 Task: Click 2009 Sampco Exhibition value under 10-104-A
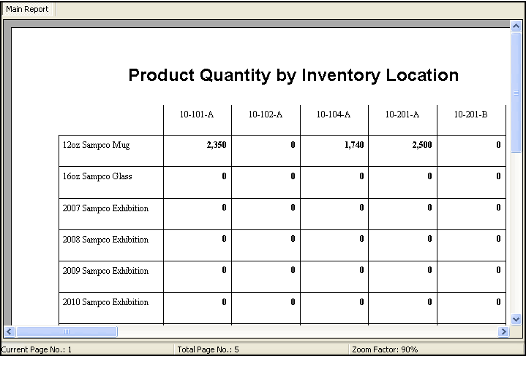pos(362,270)
